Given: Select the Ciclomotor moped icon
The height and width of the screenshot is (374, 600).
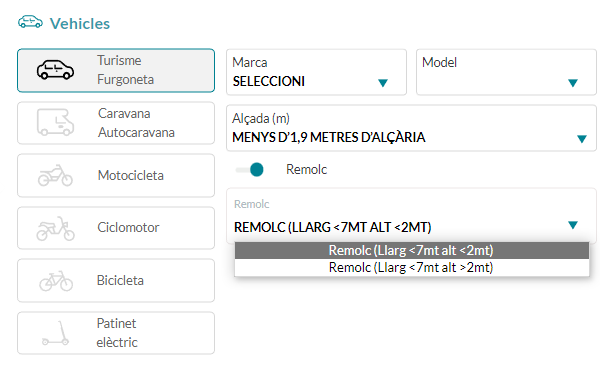Looking at the screenshot, I should (55, 229).
